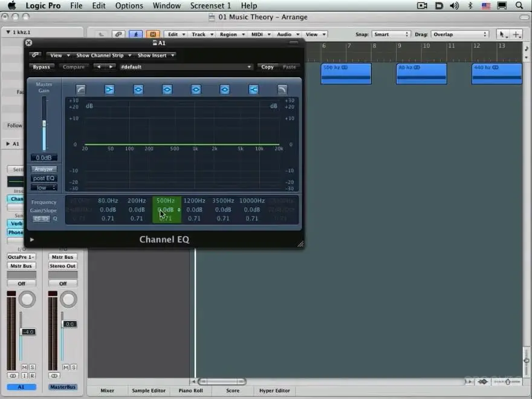Open the File menu
Screen dimensions: 532x399
click(x=76, y=5)
